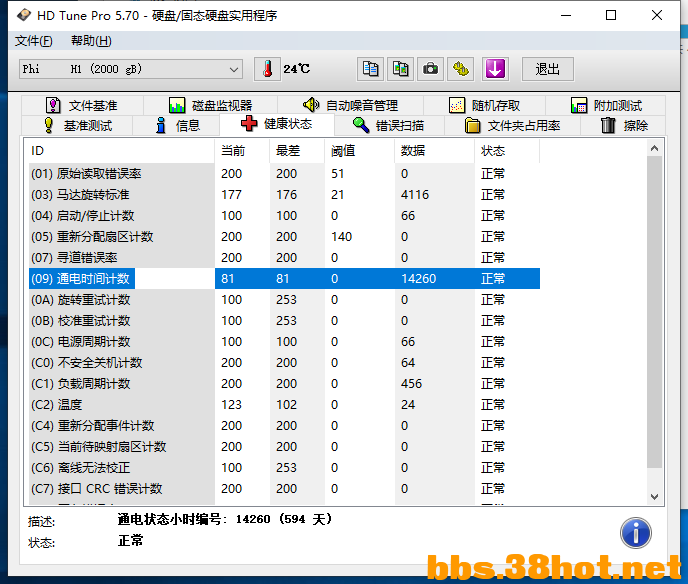Click the 数据 column header
The height and width of the screenshot is (584, 688).
(x=434, y=151)
